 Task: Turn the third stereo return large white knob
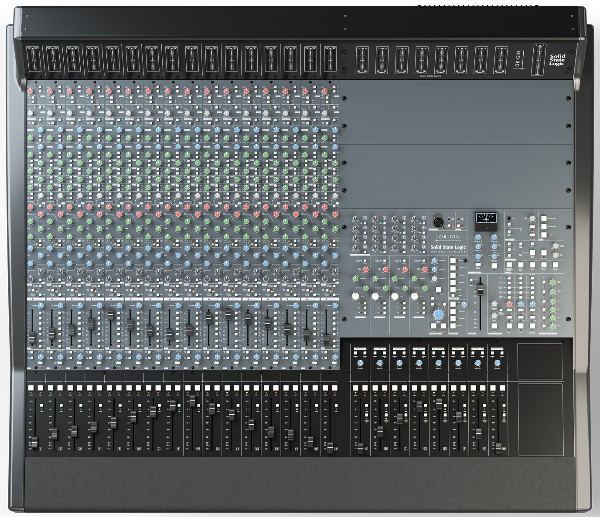click(395, 296)
